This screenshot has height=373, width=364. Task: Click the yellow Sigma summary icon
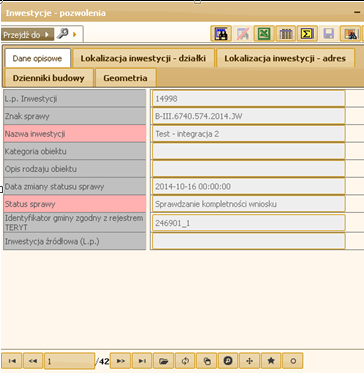[307, 34]
